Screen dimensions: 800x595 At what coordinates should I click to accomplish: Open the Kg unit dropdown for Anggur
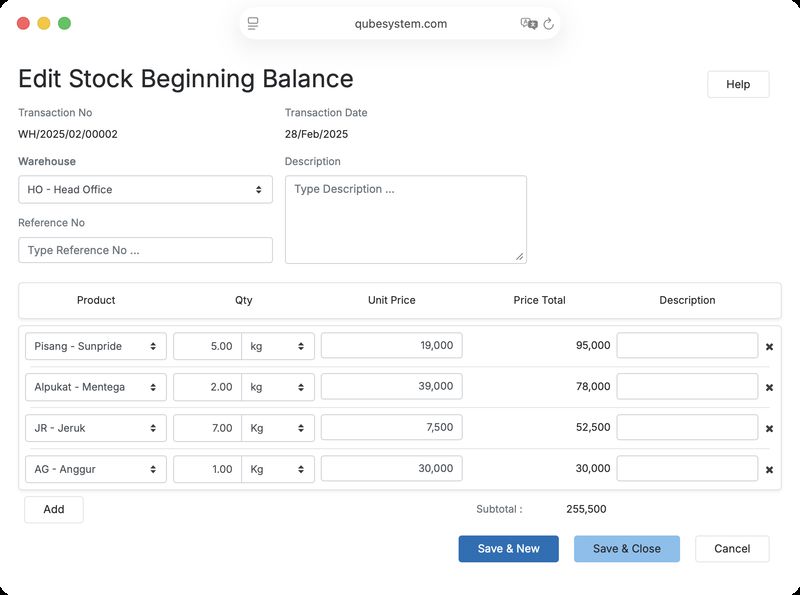click(278, 469)
